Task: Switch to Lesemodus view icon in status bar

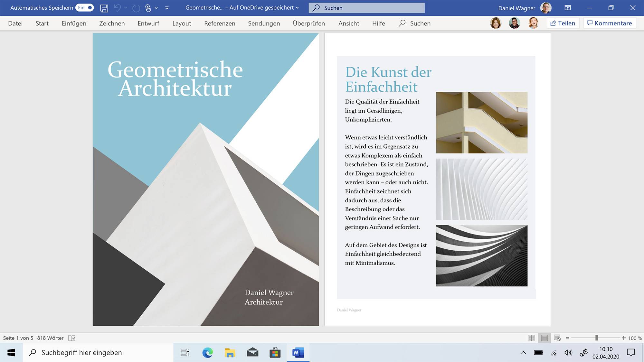Action: [531, 338]
